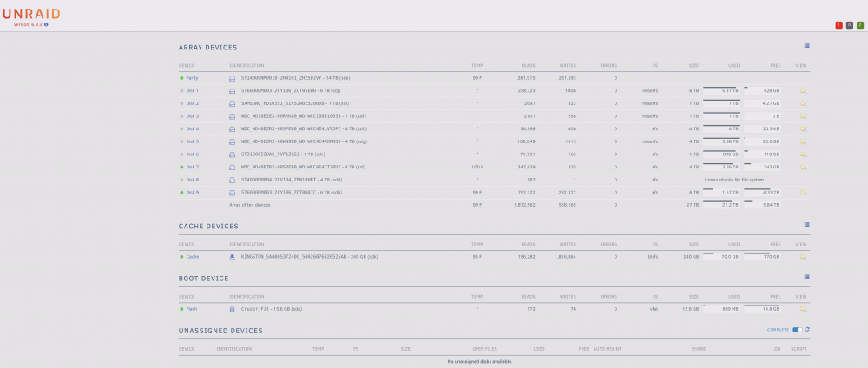
Task: Click the 'Array of ten devices' summary text
Action: point(250,206)
